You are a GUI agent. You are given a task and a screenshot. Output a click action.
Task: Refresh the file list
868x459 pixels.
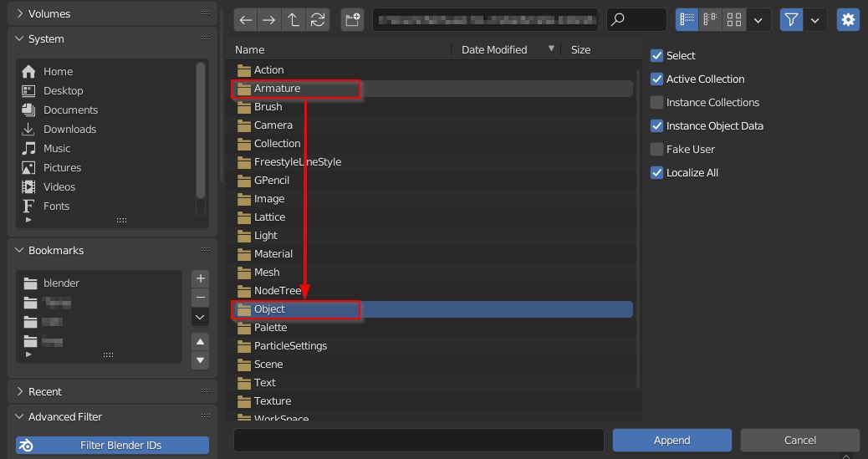click(x=318, y=21)
